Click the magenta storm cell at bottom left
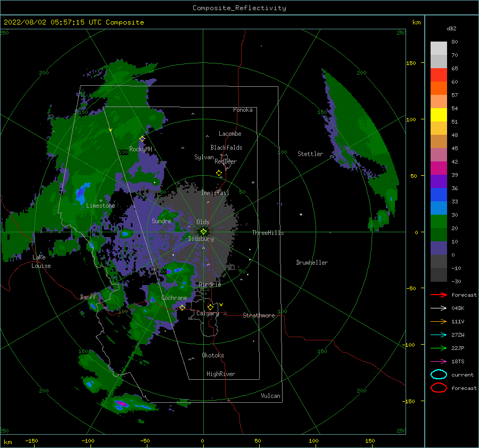The image size is (479, 448). click(122, 404)
